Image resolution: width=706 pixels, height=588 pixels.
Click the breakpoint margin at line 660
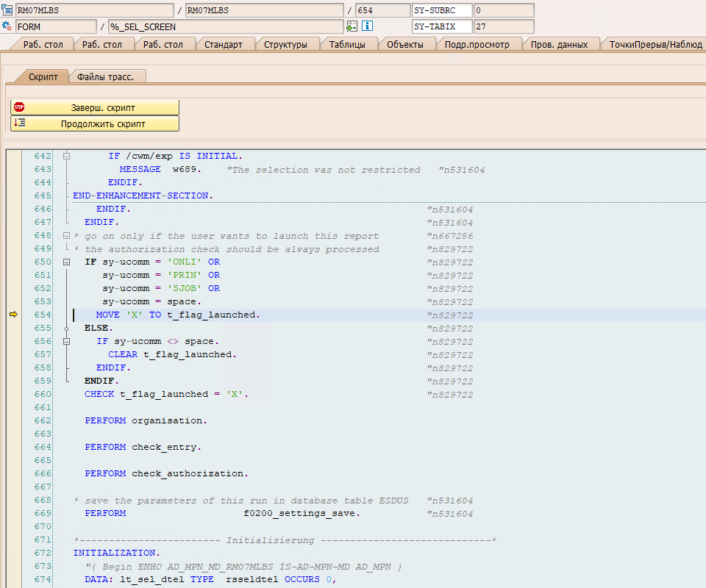click(x=13, y=394)
